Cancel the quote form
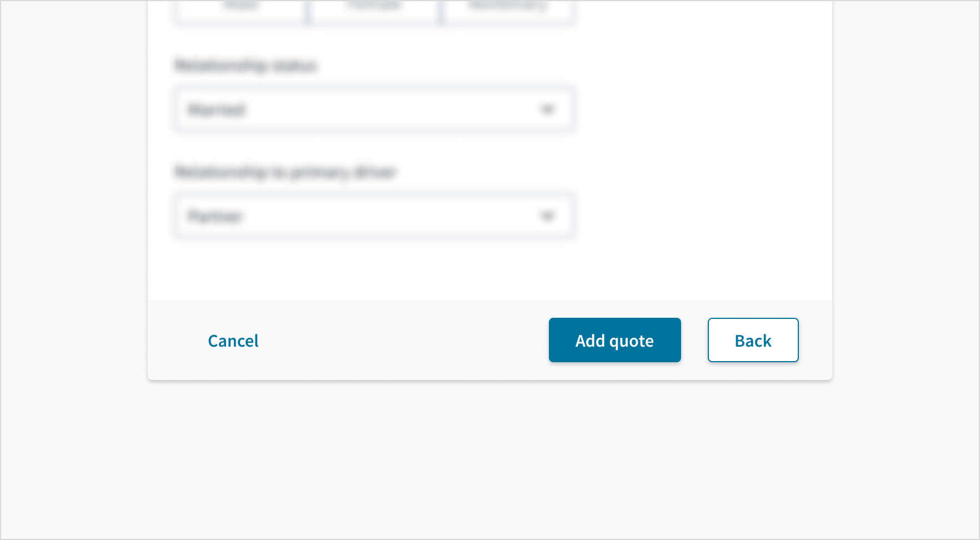980x540 pixels. click(233, 341)
